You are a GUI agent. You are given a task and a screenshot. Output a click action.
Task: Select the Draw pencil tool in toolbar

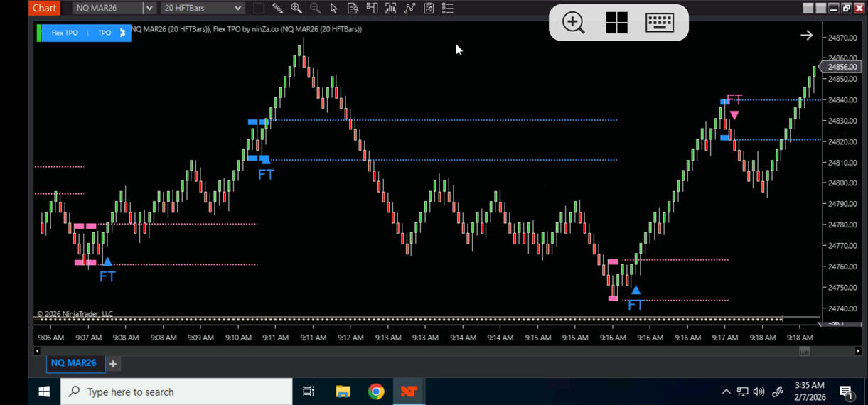(277, 9)
